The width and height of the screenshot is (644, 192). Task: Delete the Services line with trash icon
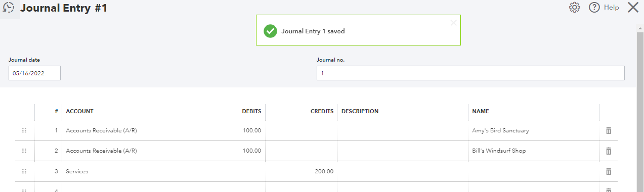[609, 171]
